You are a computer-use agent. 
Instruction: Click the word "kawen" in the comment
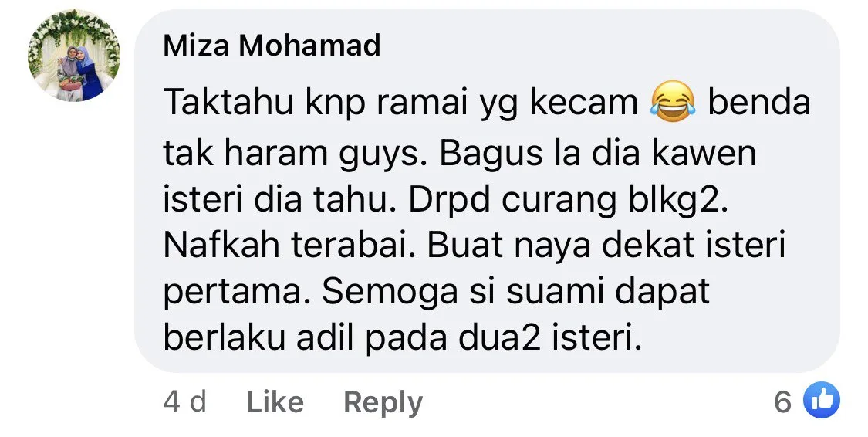[703, 153]
